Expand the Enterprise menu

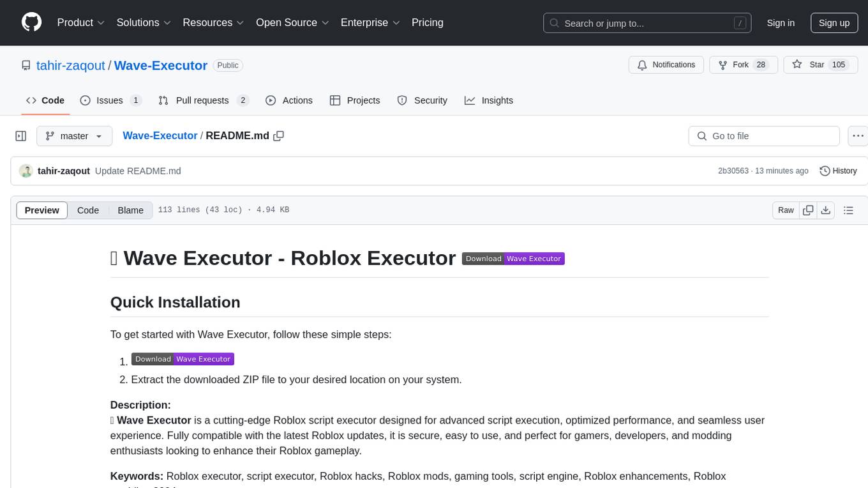coord(370,22)
